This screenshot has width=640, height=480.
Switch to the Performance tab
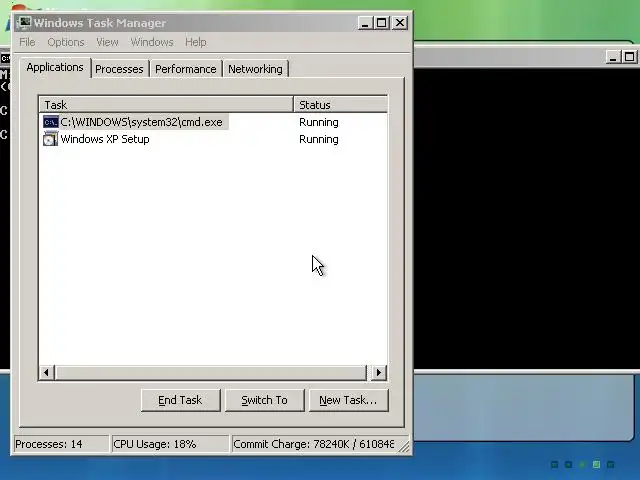186,69
